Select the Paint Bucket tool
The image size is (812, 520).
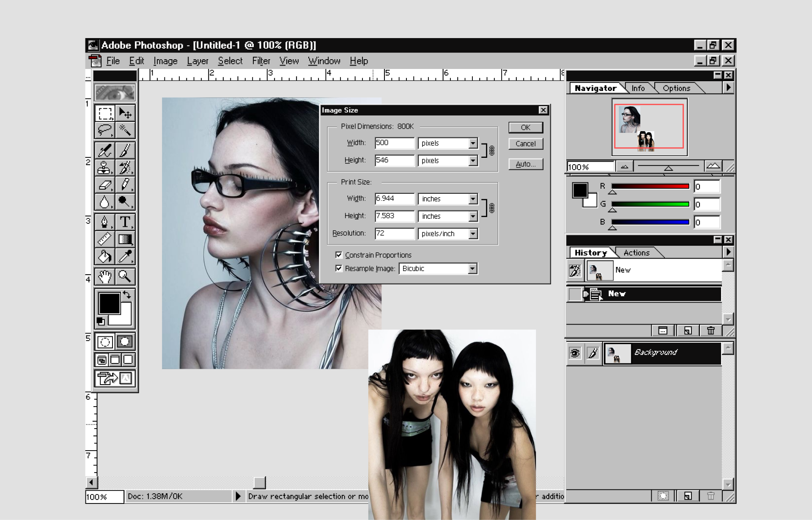click(104, 256)
